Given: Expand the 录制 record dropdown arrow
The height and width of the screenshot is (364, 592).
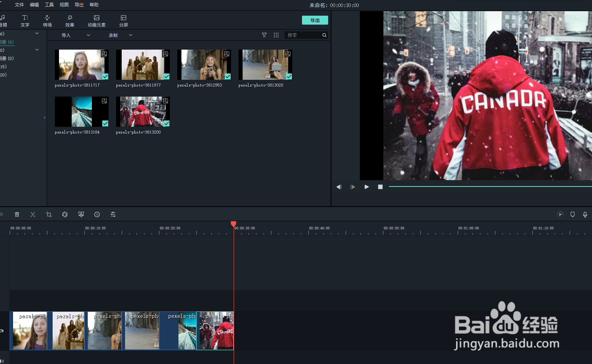Looking at the screenshot, I should 131,35.
